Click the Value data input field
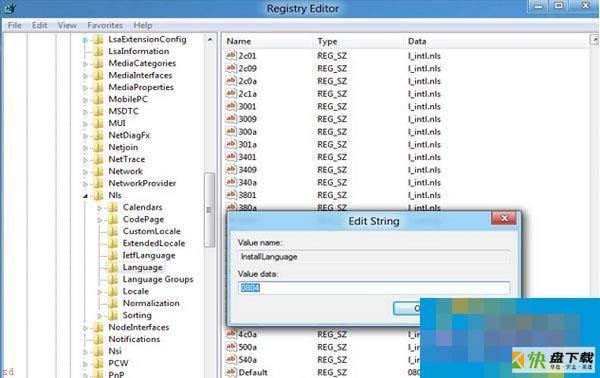The image size is (600, 378). (x=374, y=288)
